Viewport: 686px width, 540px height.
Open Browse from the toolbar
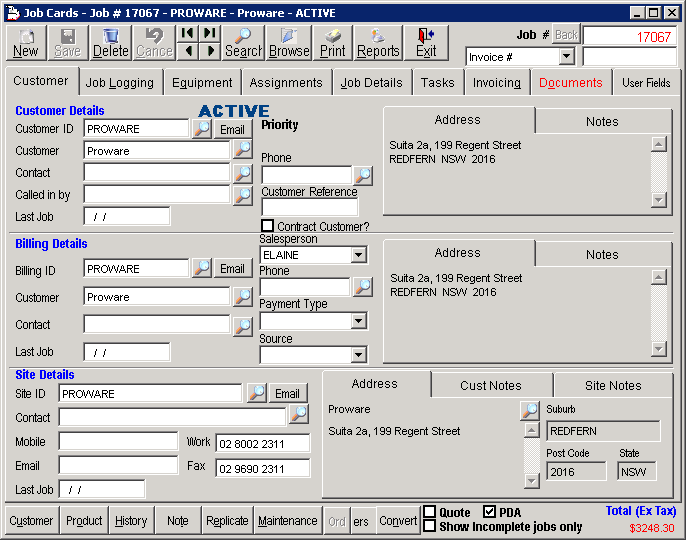pos(289,42)
